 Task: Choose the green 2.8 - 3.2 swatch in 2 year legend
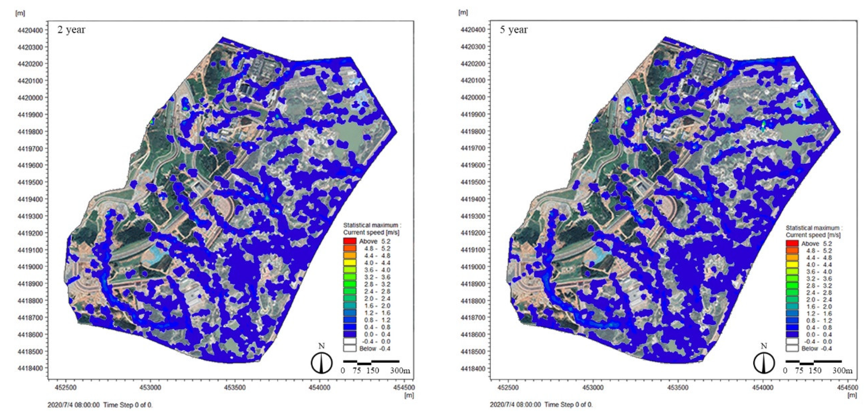click(x=350, y=284)
